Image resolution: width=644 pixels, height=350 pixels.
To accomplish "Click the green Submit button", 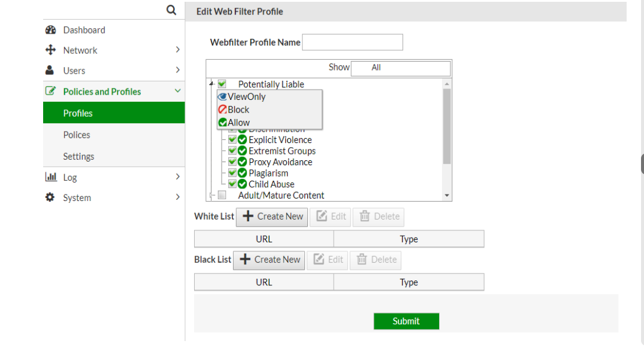I will tap(406, 321).
